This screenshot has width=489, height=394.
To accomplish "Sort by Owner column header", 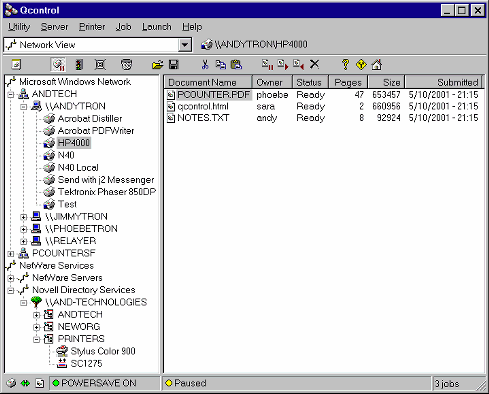I will [272, 82].
